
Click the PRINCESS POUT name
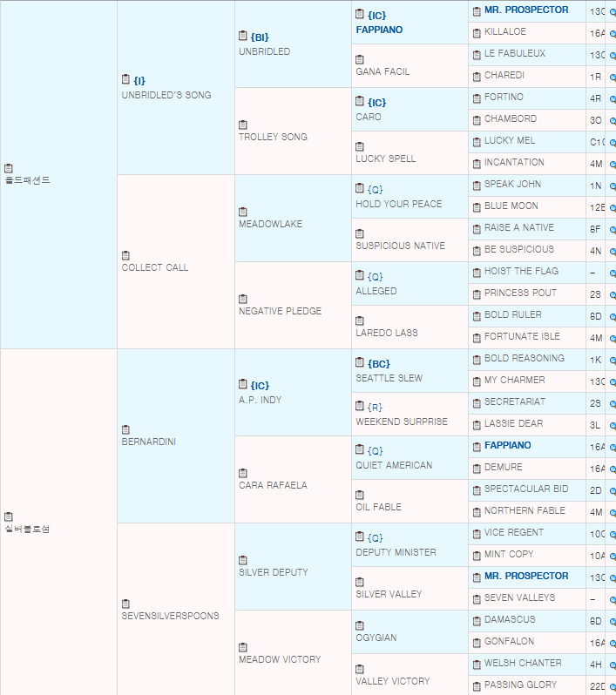tap(520, 293)
